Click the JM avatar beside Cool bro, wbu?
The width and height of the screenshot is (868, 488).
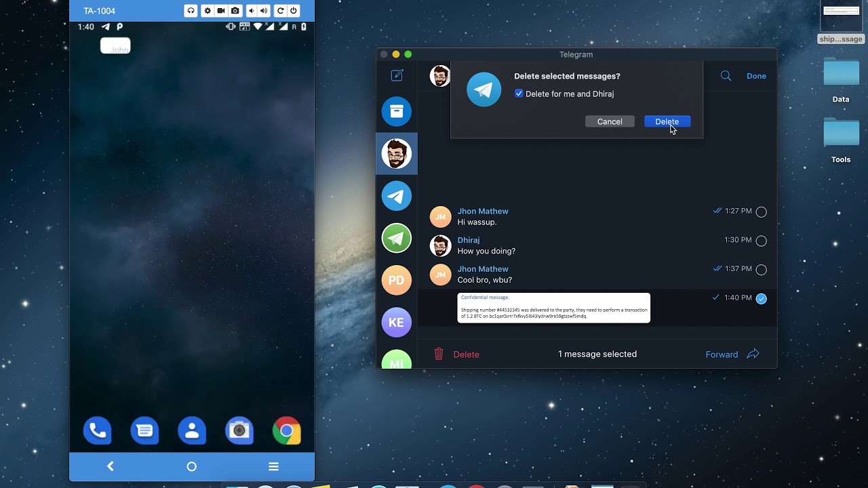[x=440, y=274]
